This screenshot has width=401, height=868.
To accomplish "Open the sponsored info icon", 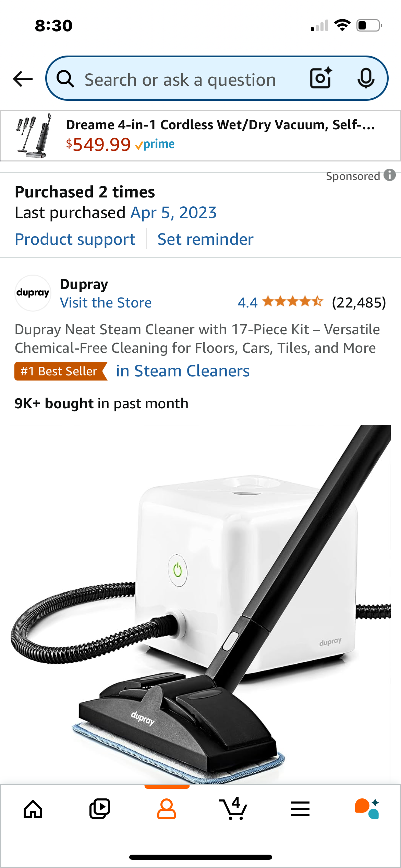I will click(390, 175).
